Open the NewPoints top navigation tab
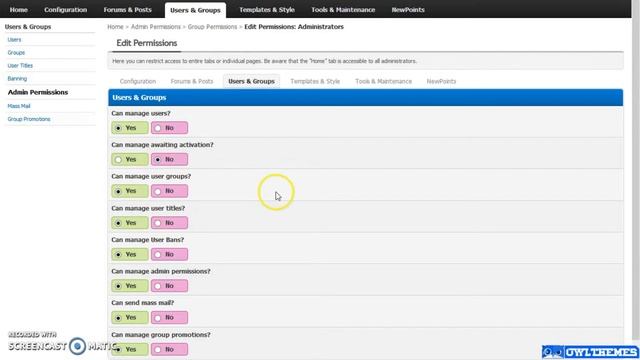The image size is (640, 360). pos(408,9)
